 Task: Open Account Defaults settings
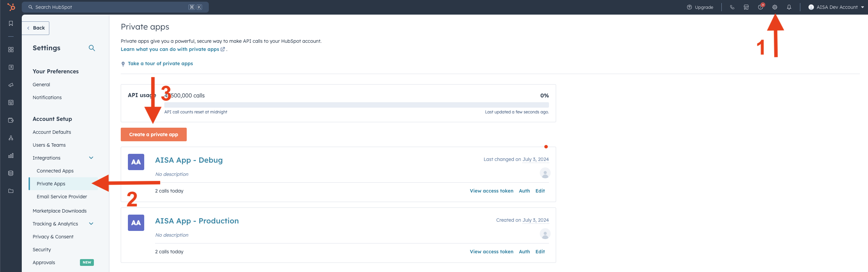tap(52, 132)
